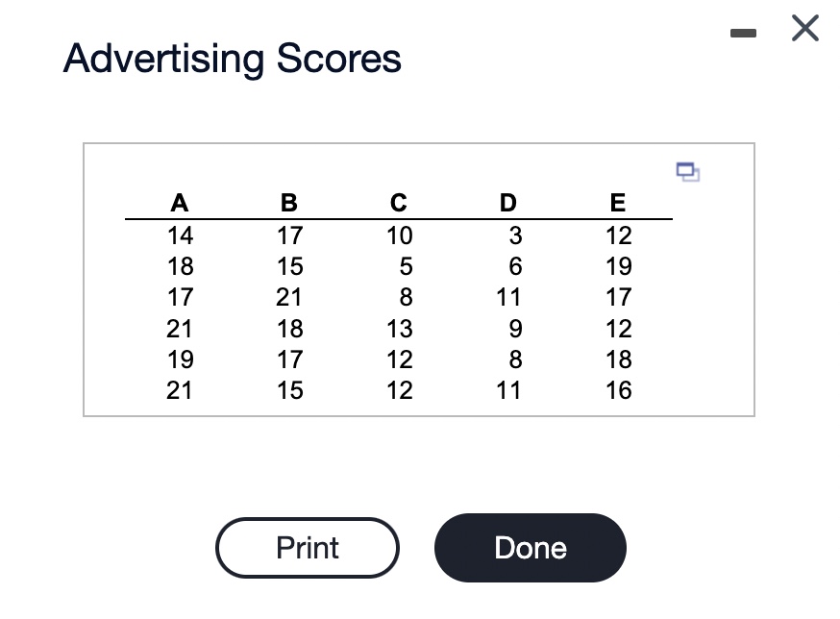Click the X close icon

(x=803, y=29)
